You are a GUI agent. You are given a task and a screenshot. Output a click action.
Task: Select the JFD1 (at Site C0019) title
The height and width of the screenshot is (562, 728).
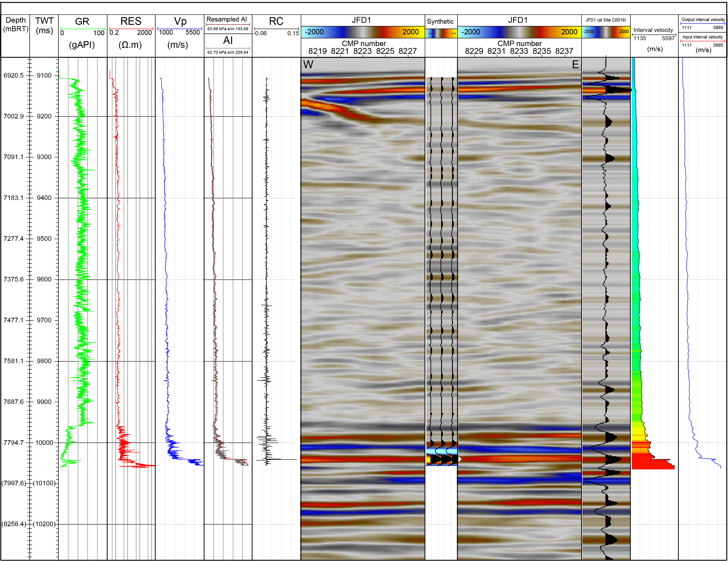click(606, 20)
